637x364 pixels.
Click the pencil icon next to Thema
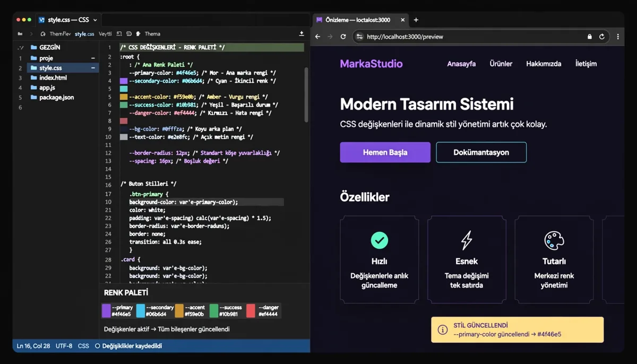click(138, 33)
